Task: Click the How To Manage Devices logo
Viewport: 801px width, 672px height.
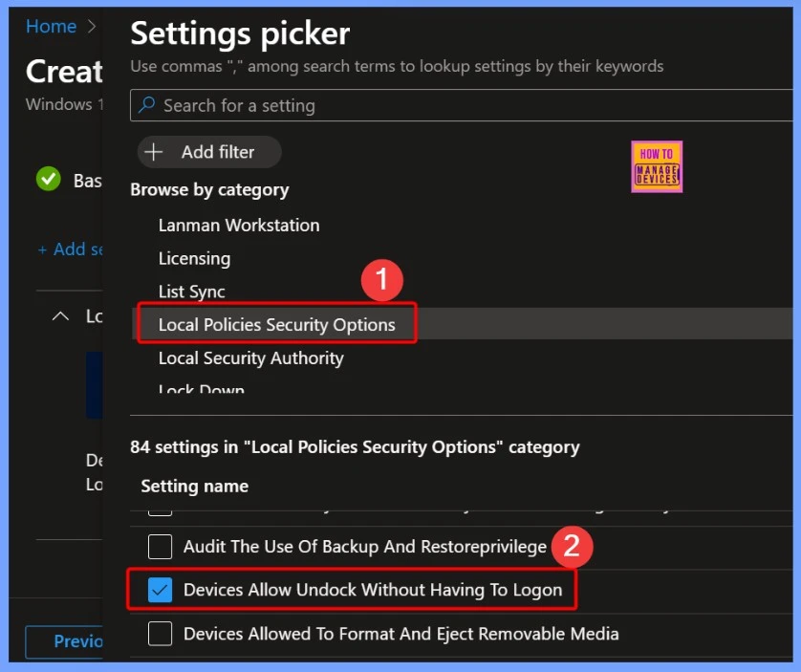Action: (x=657, y=167)
